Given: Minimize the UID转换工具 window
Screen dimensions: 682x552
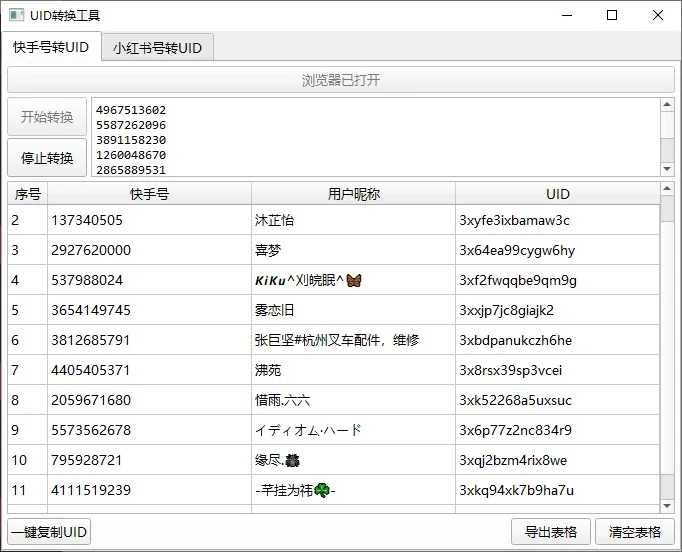Looking at the screenshot, I should tap(567, 16).
